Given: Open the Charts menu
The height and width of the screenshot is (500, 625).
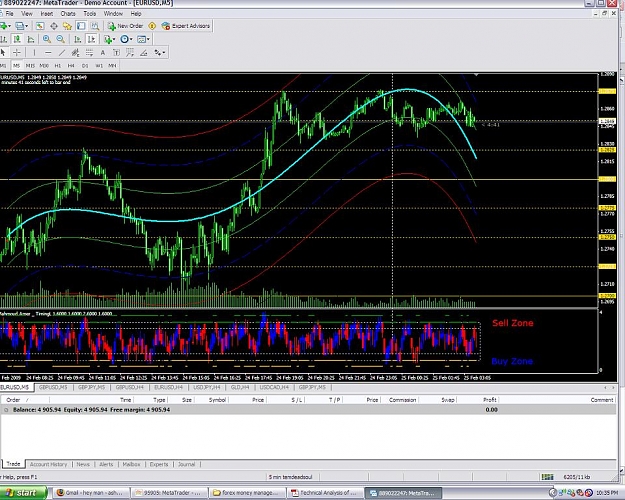Looking at the screenshot, I should pos(68,14).
